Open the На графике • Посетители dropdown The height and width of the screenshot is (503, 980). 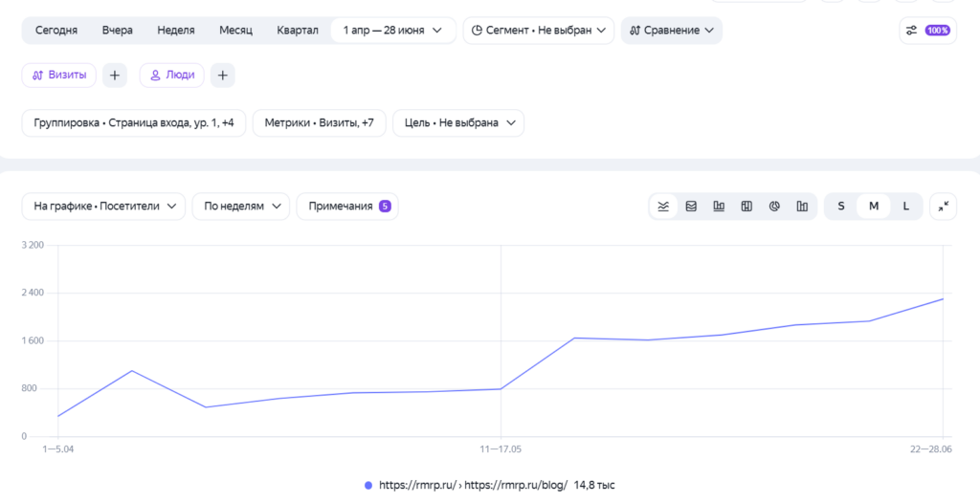[x=103, y=207]
